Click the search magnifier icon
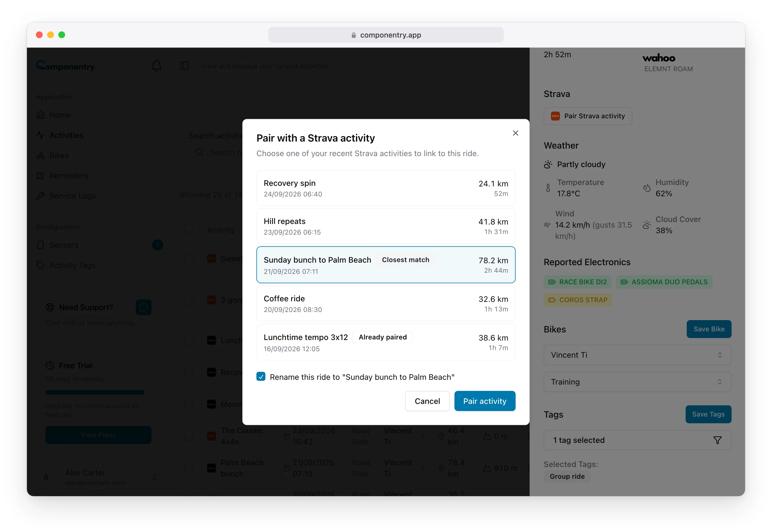Screen dimensions: 772x532 click(199, 152)
